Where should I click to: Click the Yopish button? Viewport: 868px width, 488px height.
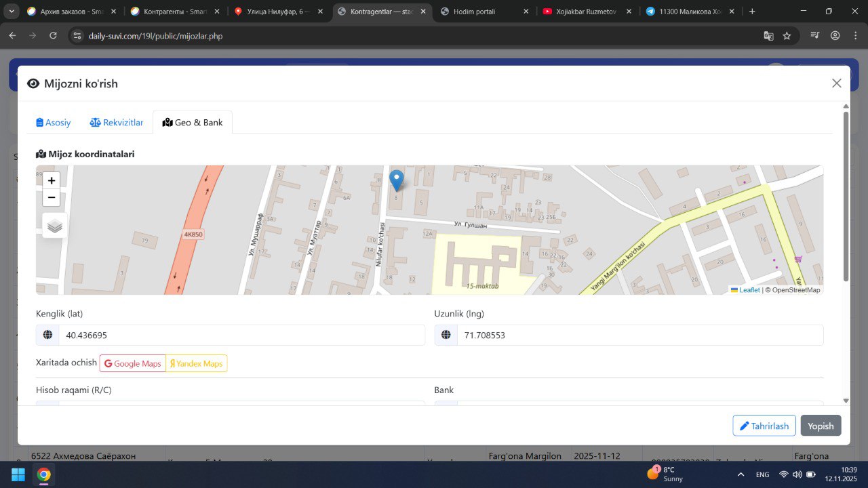coord(821,426)
